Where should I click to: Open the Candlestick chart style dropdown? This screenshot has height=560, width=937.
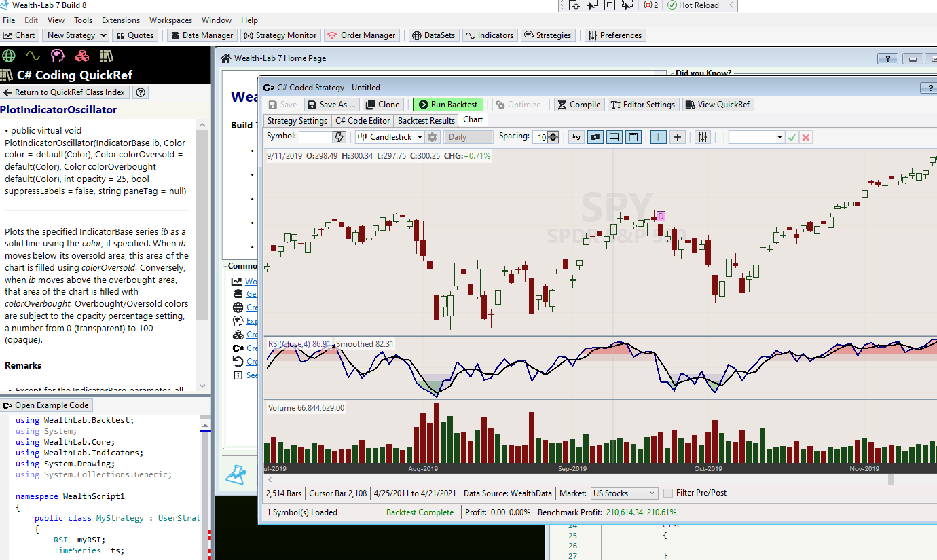point(390,137)
